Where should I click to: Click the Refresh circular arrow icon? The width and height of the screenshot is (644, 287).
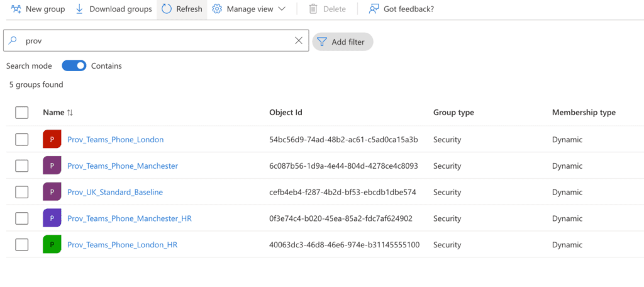166,9
